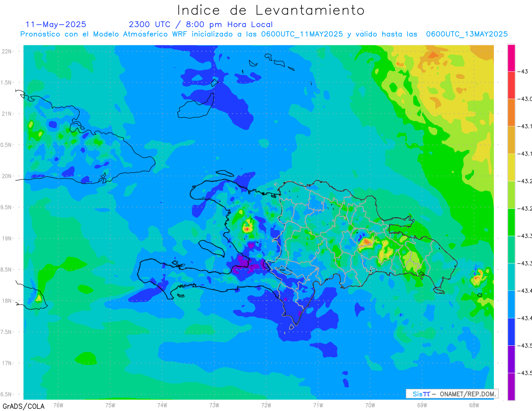Click the "-43.0" color scale label
Viewport: 532px width, 411px height.
coord(525,98)
